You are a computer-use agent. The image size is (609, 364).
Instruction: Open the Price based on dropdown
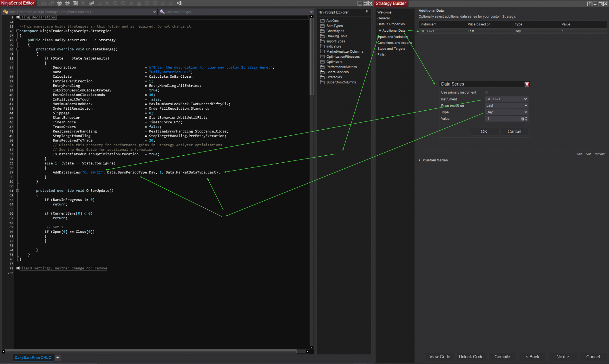coord(506,106)
